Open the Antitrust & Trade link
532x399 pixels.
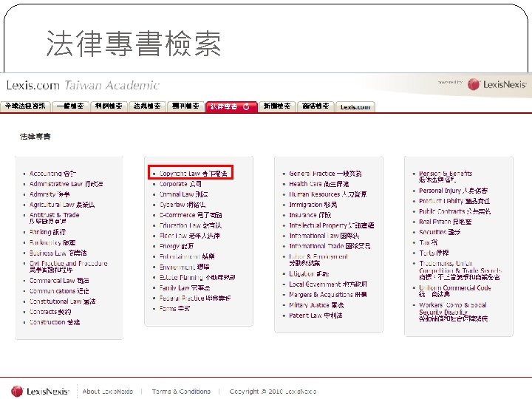54,218
